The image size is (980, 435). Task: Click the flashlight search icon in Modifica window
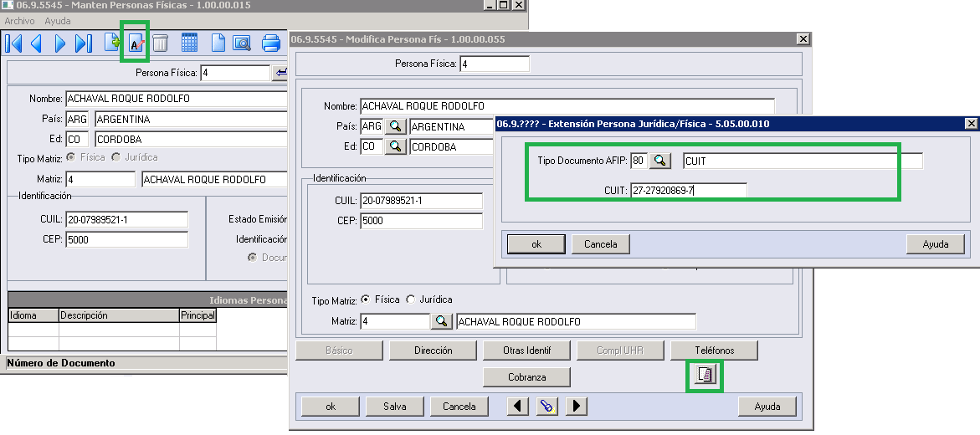point(547,407)
